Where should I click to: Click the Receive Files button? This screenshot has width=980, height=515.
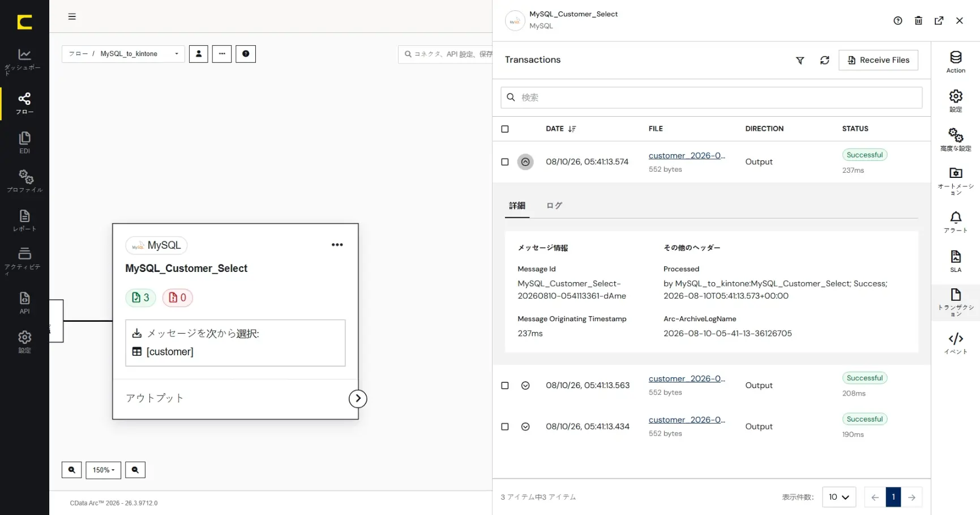point(878,60)
